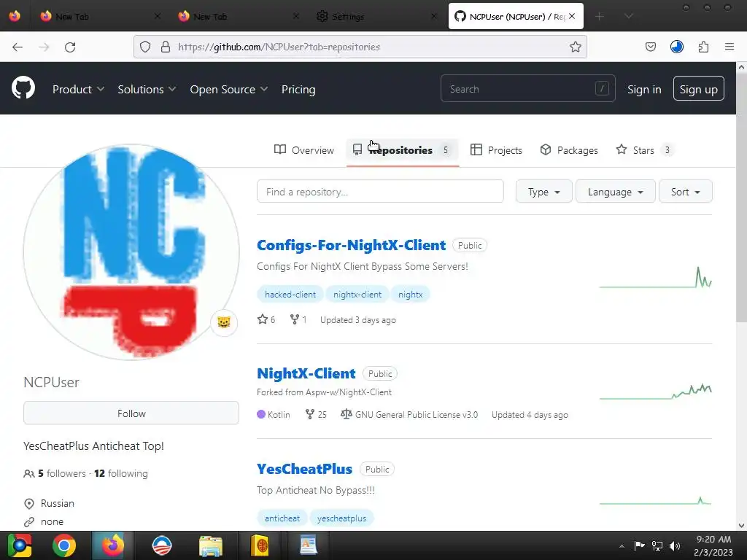747x560 pixels.
Task: Open the list all tabs chevron
Action: 628,16
